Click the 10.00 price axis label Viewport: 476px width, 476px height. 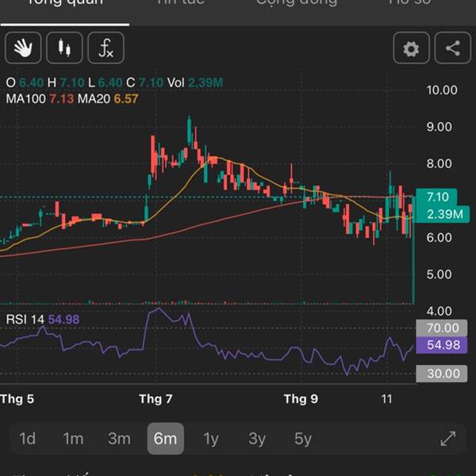coord(442,90)
